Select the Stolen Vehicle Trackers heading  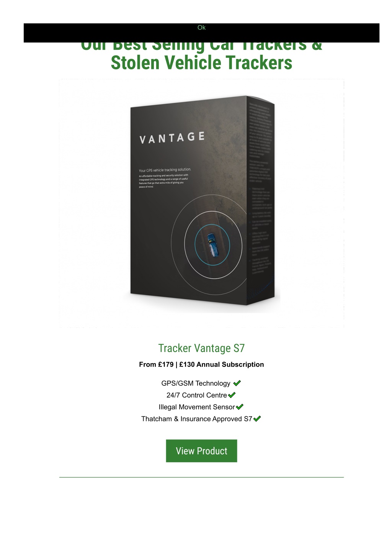pyautogui.click(x=201, y=63)
